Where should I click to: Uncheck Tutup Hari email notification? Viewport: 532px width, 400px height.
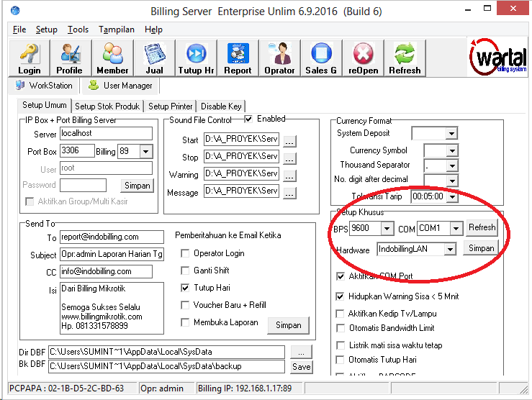[185, 288]
